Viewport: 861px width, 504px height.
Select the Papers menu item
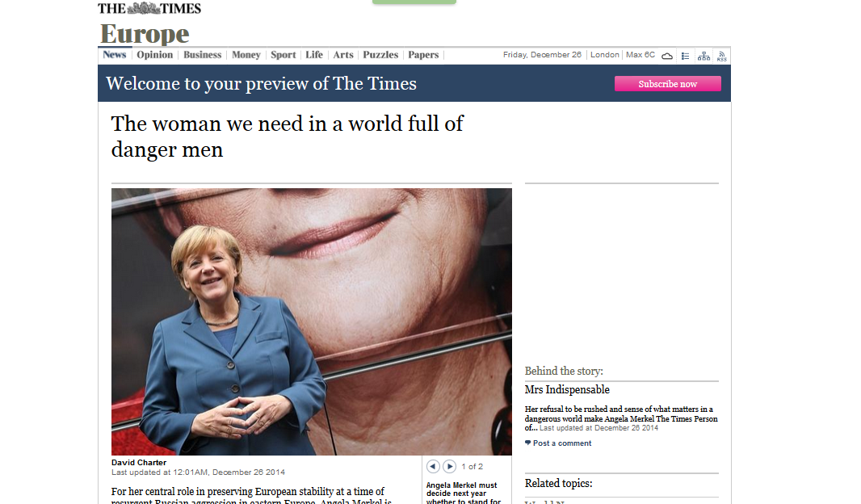423,55
